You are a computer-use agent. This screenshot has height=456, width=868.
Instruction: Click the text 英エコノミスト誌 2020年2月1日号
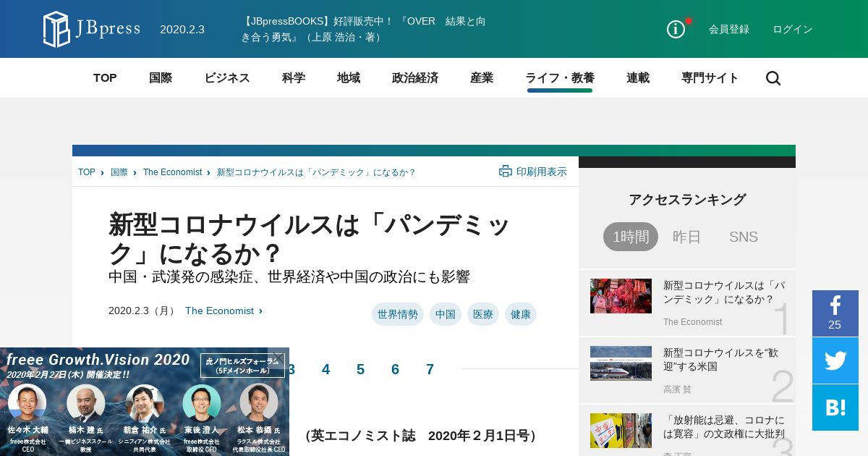(x=421, y=436)
